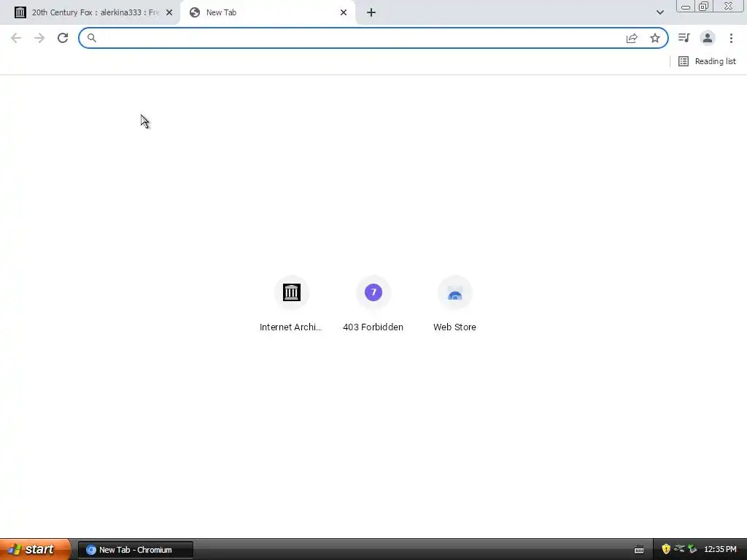This screenshot has height=560, width=747.
Task: Select New Tab - Chromium taskbar button
Action: (x=136, y=550)
